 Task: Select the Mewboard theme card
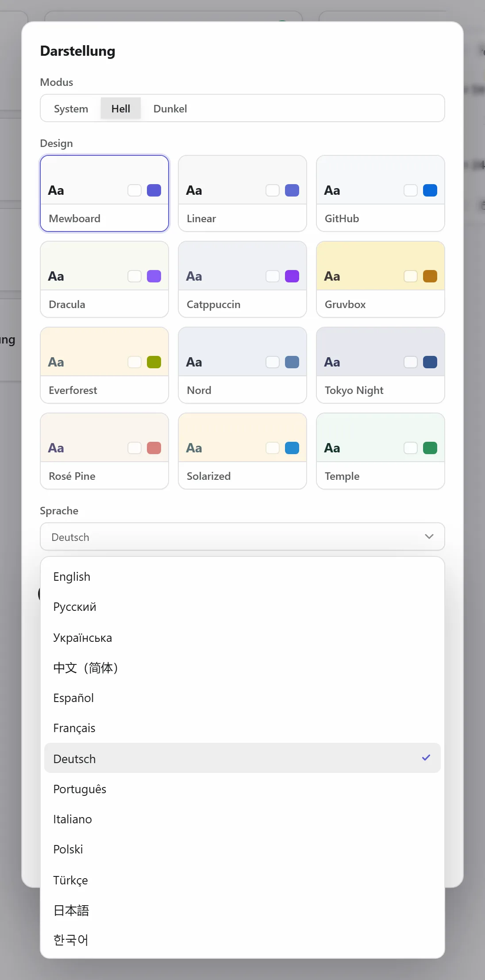[x=104, y=193]
